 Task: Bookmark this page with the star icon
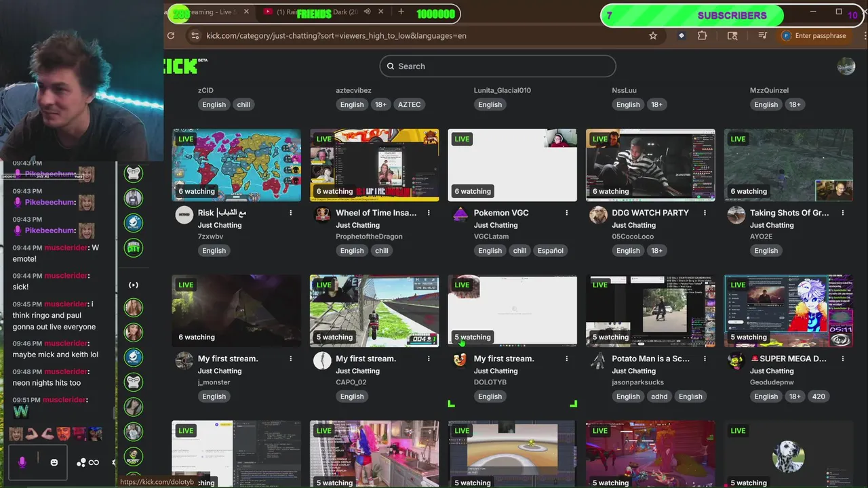pos(653,36)
